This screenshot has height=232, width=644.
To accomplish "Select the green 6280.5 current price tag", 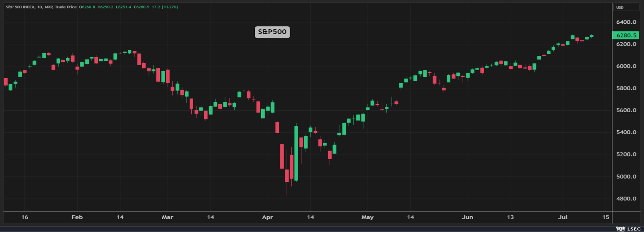I will coord(626,35).
